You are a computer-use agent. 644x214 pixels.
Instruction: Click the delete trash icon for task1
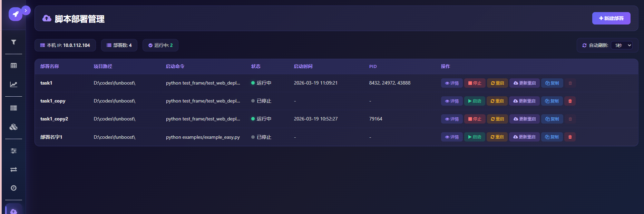(x=570, y=83)
